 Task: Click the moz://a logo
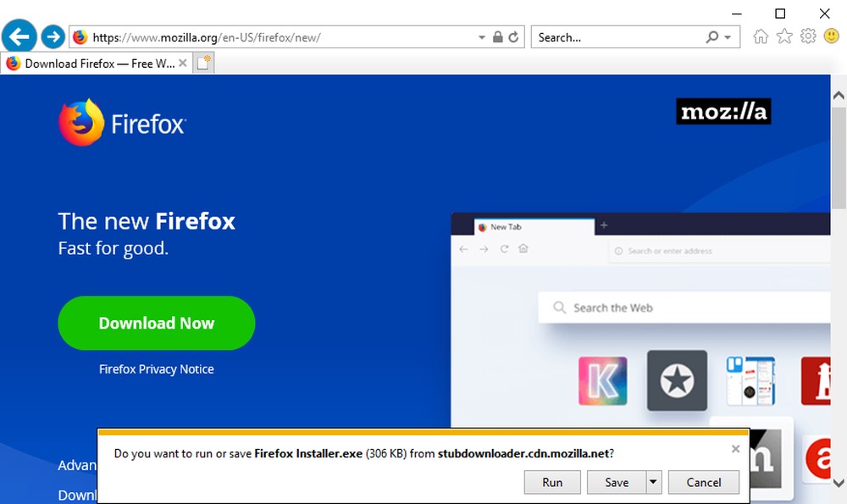pos(724,111)
